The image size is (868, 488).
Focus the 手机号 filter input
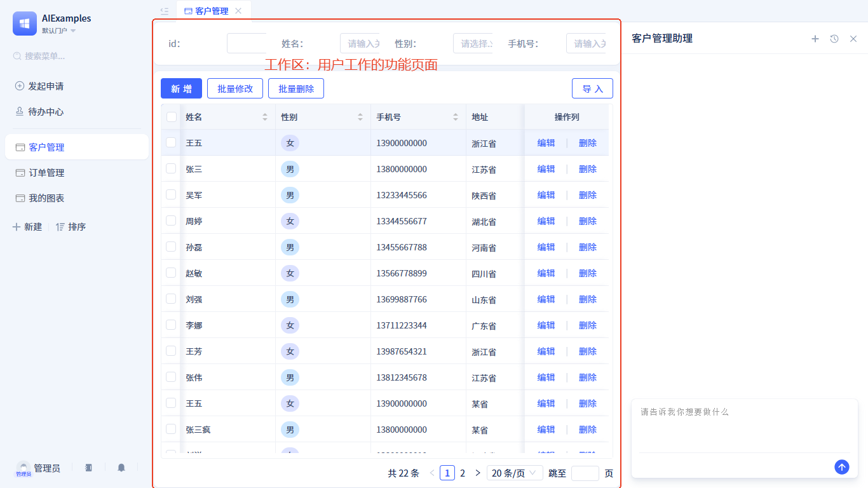point(586,43)
